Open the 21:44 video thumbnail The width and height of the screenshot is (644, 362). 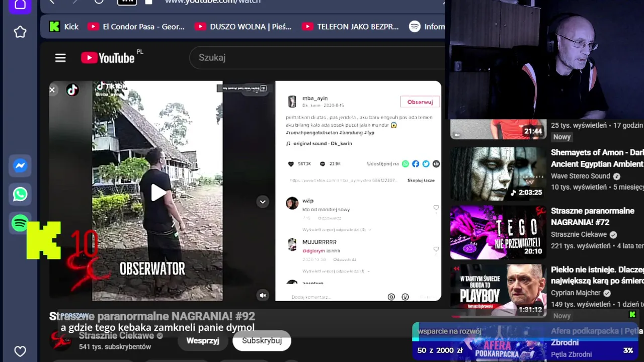click(x=498, y=129)
